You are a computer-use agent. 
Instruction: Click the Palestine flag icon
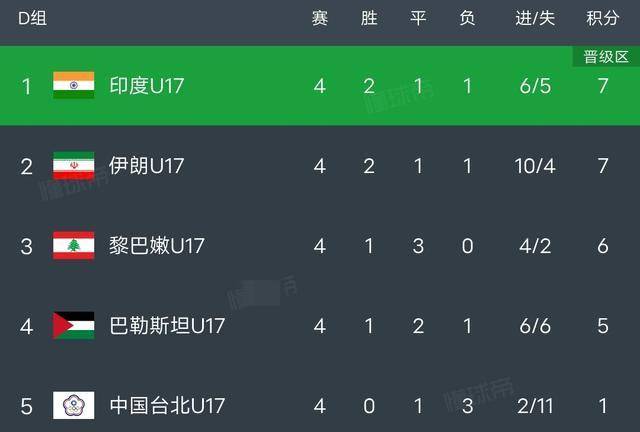pyautogui.click(x=73, y=326)
